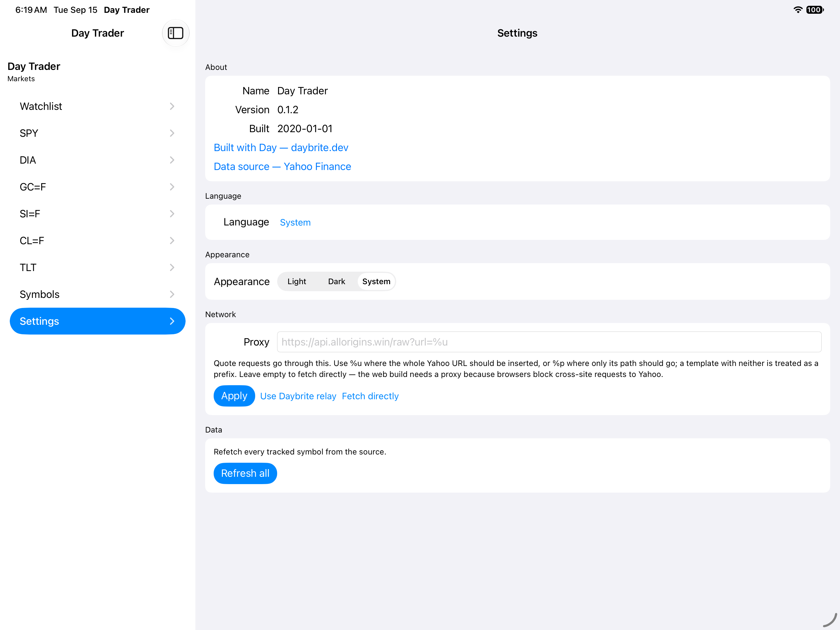Open the Built with Day daybrite.dev link
The height and width of the screenshot is (630, 840).
(x=281, y=148)
